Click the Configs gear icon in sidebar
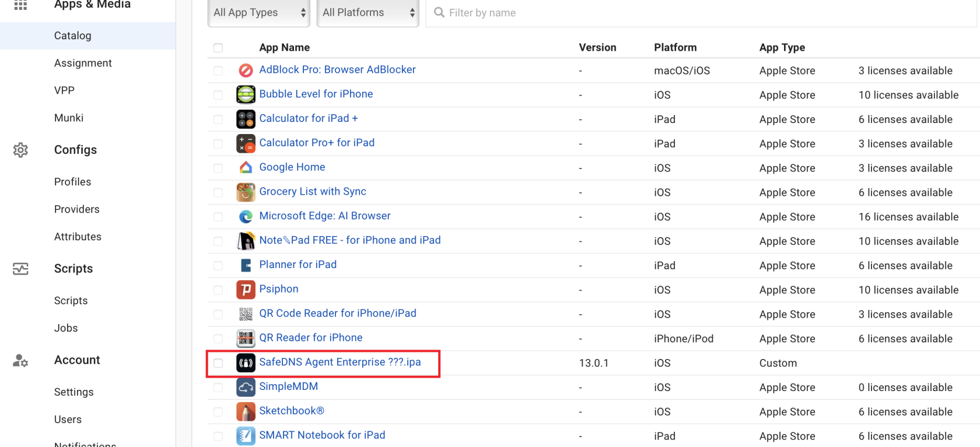 tap(20, 150)
